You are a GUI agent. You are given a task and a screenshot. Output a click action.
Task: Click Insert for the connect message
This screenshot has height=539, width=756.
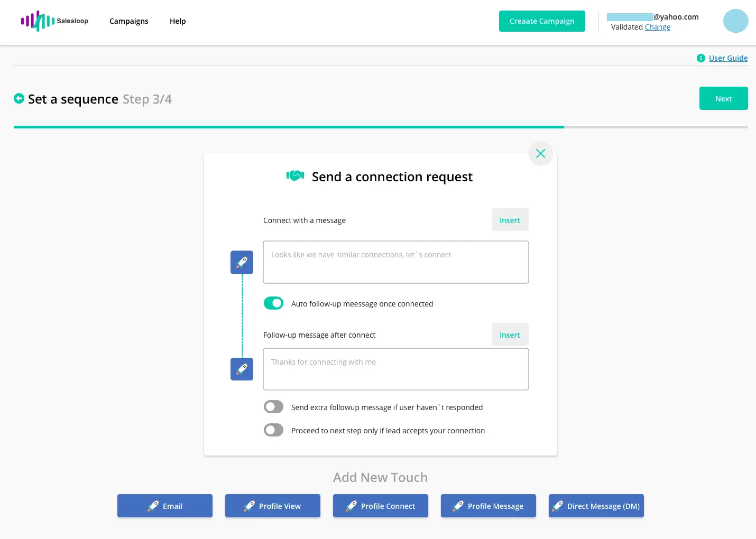click(510, 220)
